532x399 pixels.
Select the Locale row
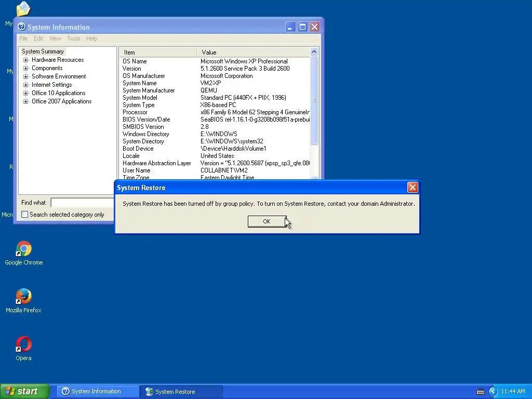[x=215, y=156]
